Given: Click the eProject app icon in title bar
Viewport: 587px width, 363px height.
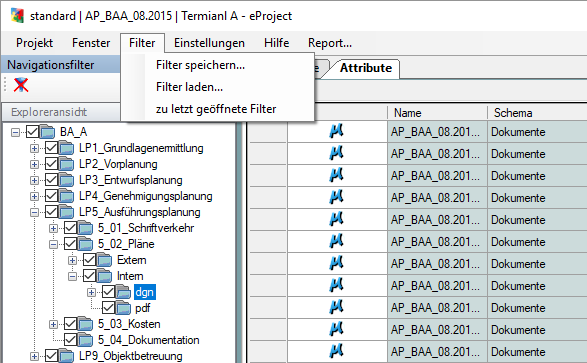Looking at the screenshot, I should (17, 16).
